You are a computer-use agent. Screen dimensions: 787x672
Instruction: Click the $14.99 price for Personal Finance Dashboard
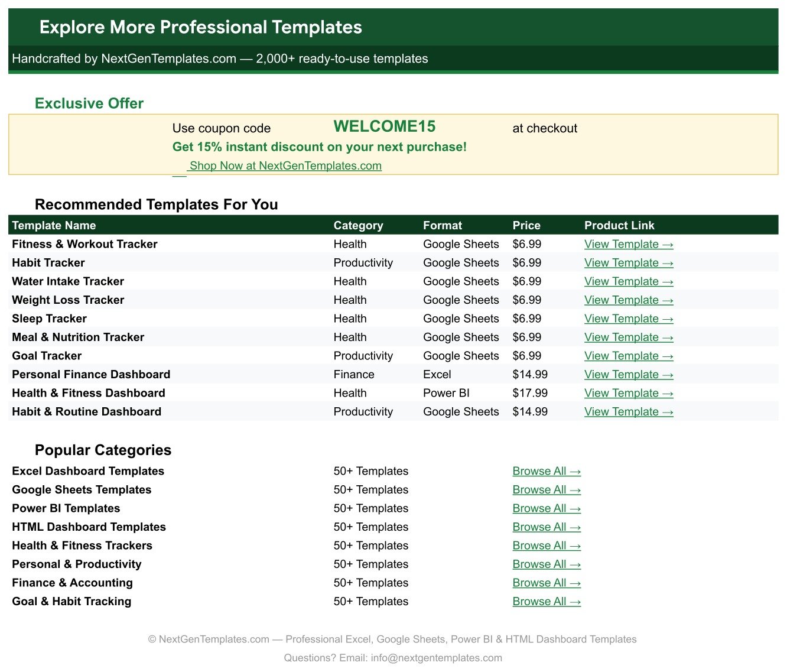(530, 375)
